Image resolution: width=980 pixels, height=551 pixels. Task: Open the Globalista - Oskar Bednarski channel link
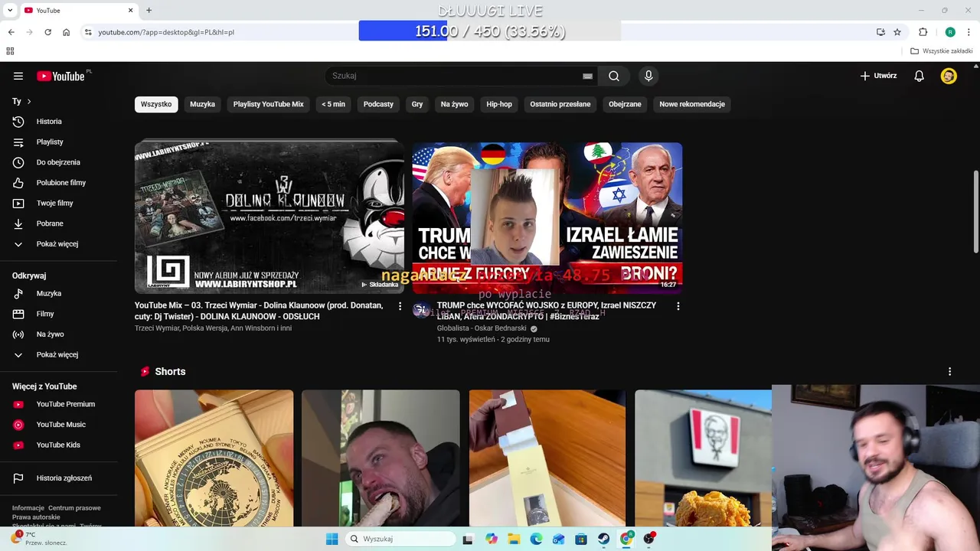pyautogui.click(x=481, y=328)
